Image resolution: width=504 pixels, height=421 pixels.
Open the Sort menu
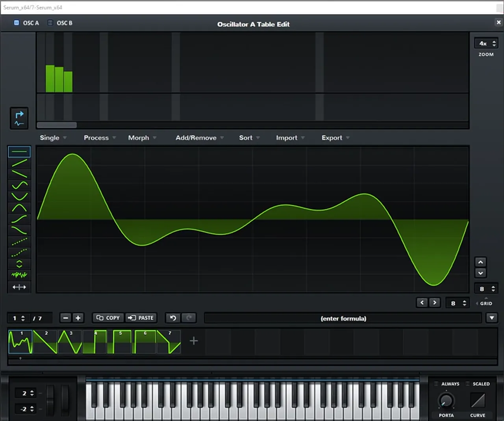249,138
